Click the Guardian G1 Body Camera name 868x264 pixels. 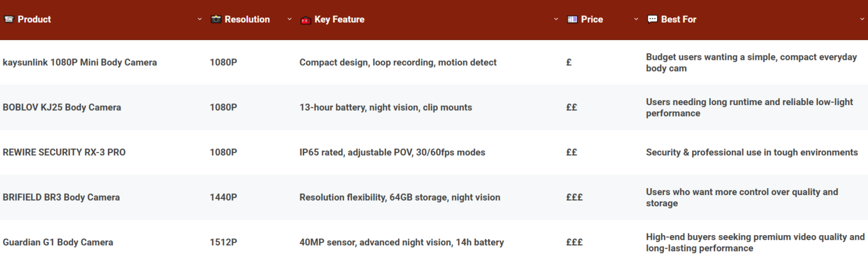click(58, 242)
